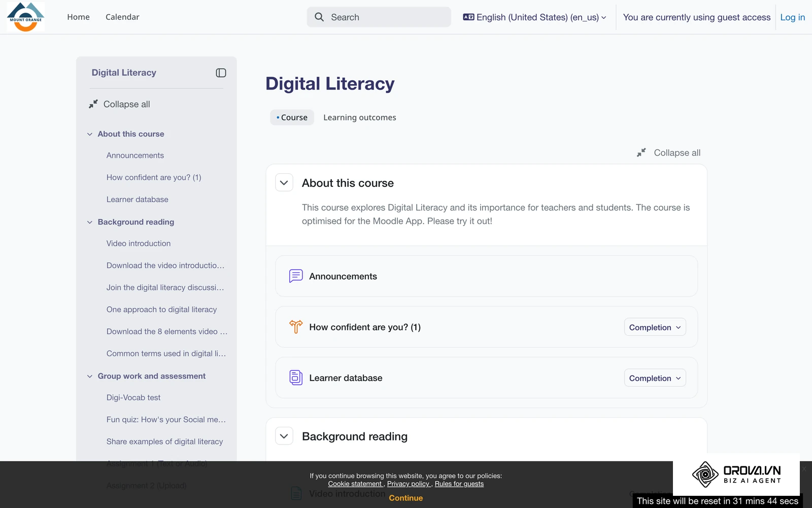Open Completion dropdown for Learner database
Viewport: 812px width, 508px height.
point(655,378)
